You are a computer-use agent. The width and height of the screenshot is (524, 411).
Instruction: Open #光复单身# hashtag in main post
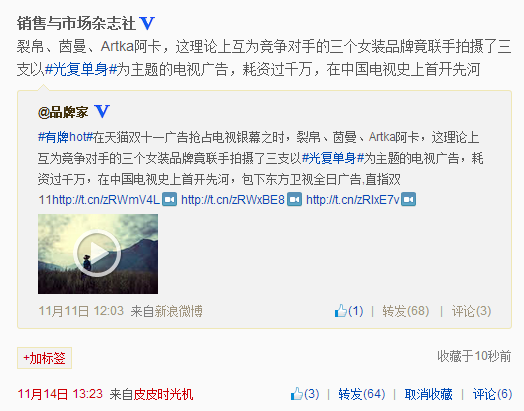click(80, 70)
